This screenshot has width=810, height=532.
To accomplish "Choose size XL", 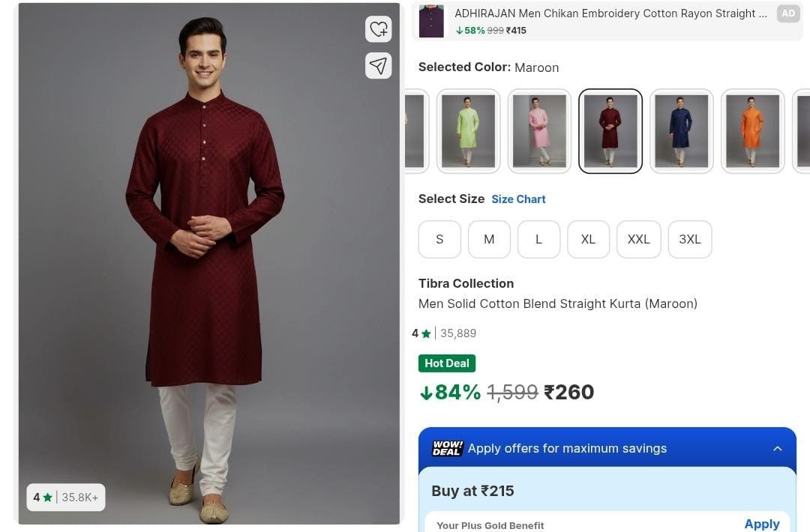I will tap(588, 239).
